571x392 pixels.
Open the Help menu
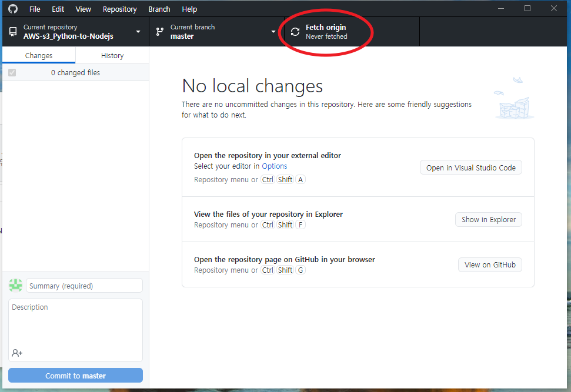189,9
